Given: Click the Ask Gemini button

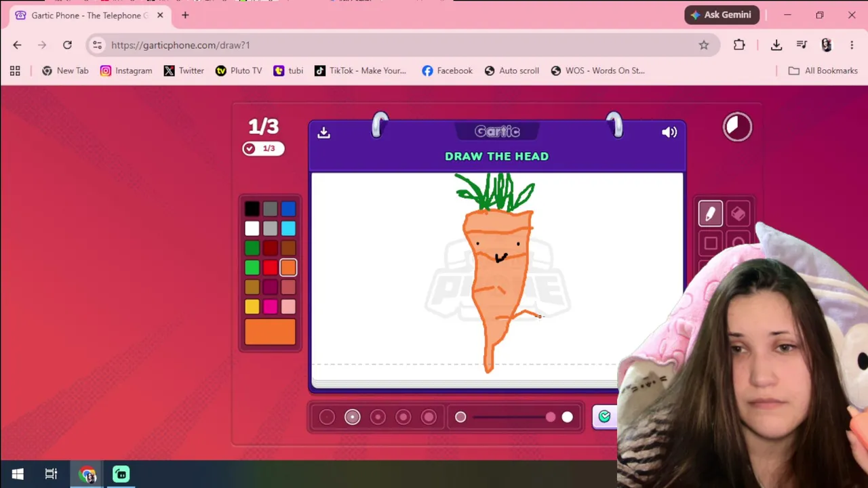Looking at the screenshot, I should [x=722, y=15].
